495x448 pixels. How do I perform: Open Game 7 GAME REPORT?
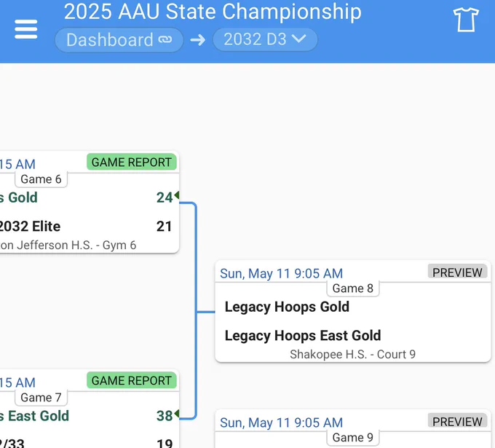[x=131, y=380]
